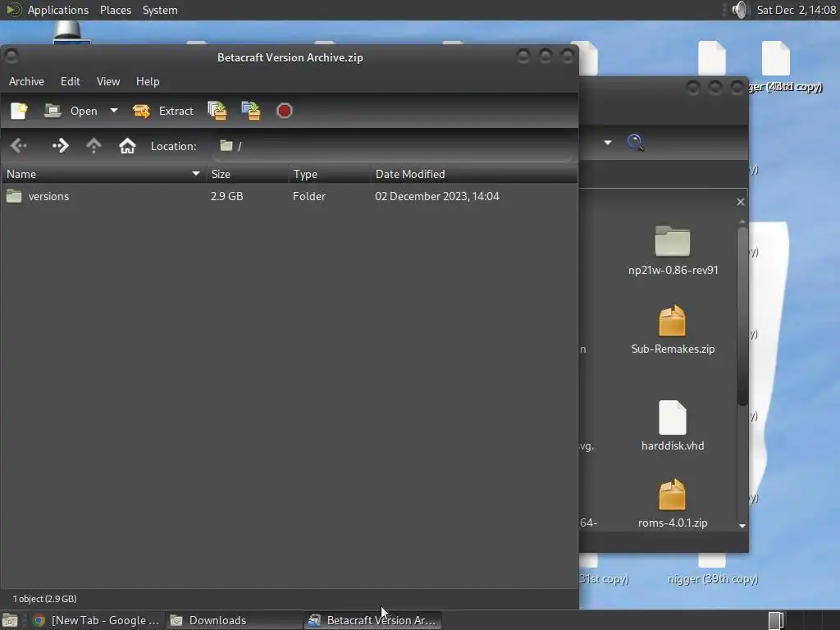The width and height of the screenshot is (840, 630).
Task: Close the sidebar with the X in Downloads
Action: [741, 202]
